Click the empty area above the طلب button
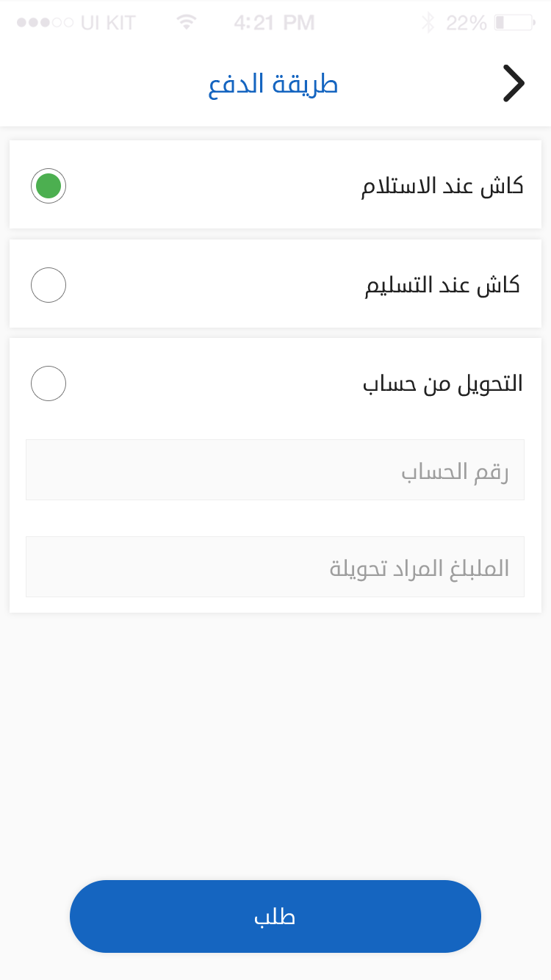Image resolution: width=551 pixels, height=980 pixels. tap(275, 742)
